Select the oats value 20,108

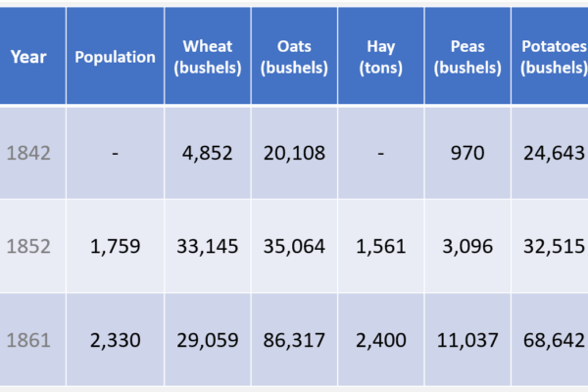pyautogui.click(x=294, y=153)
